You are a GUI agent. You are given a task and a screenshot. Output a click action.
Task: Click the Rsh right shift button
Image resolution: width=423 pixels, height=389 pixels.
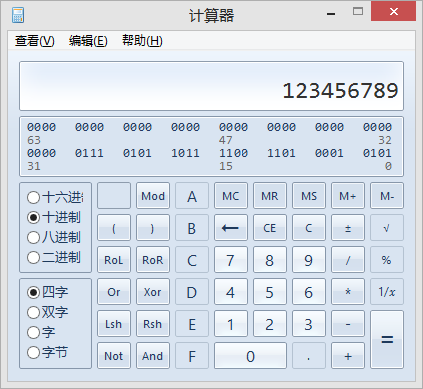(x=153, y=324)
